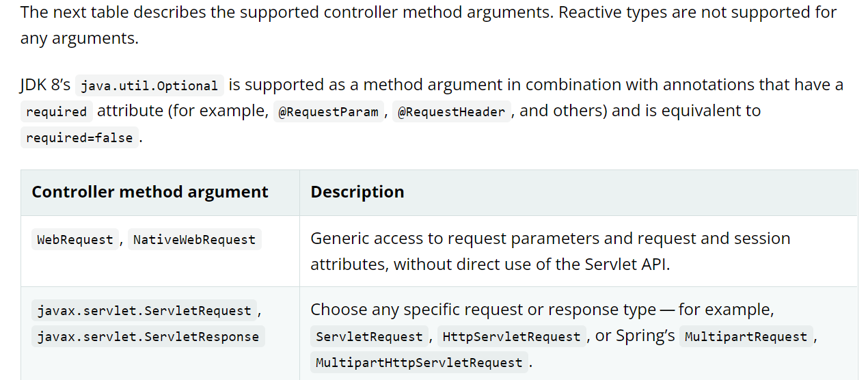Click the 'Description' column header

(357, 192)
